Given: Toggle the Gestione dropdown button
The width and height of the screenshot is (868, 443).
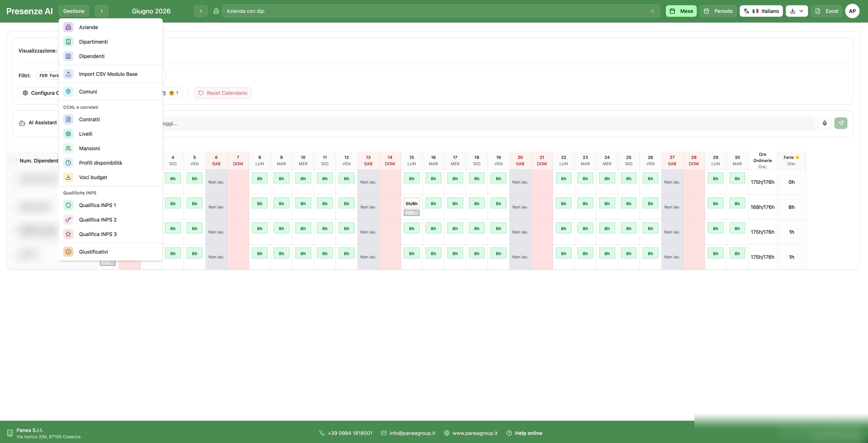Looking at the screenshot, I should point(74,11).
